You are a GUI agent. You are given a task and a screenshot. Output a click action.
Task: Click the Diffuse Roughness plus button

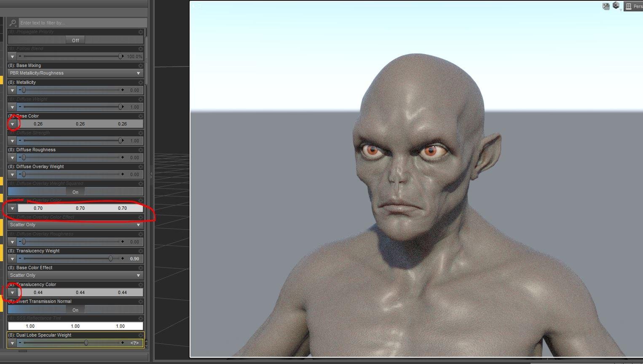tap(123, 157)
